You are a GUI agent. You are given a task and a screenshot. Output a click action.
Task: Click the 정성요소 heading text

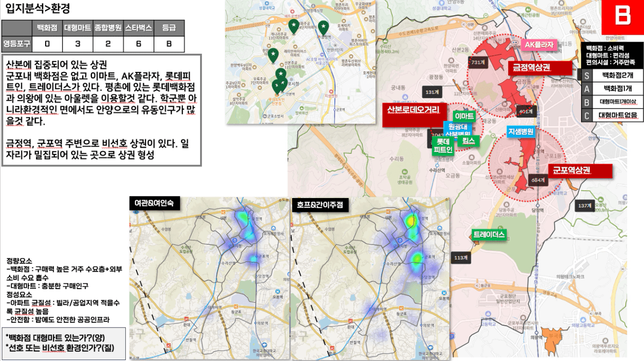19,294
